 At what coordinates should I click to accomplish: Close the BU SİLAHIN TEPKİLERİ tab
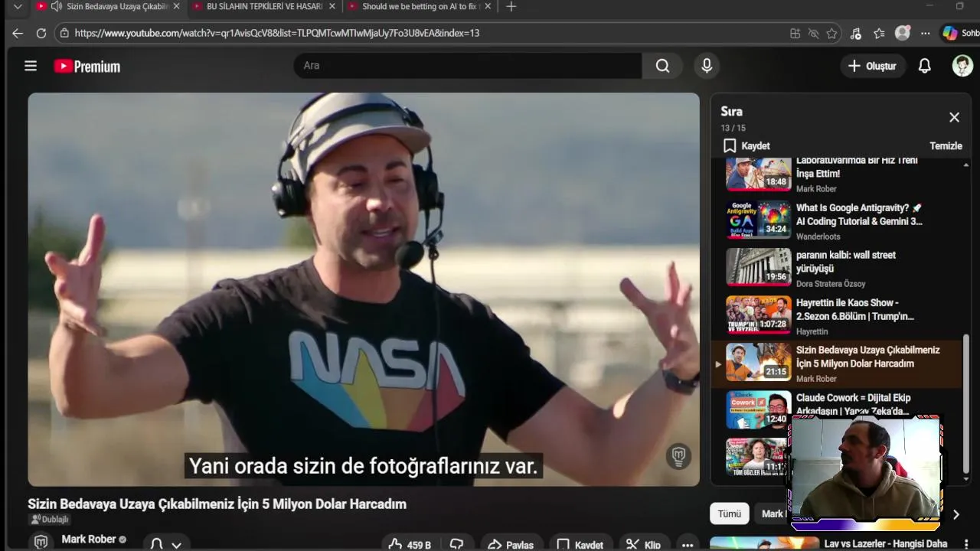pyautogui.click(x=332, y=7)
